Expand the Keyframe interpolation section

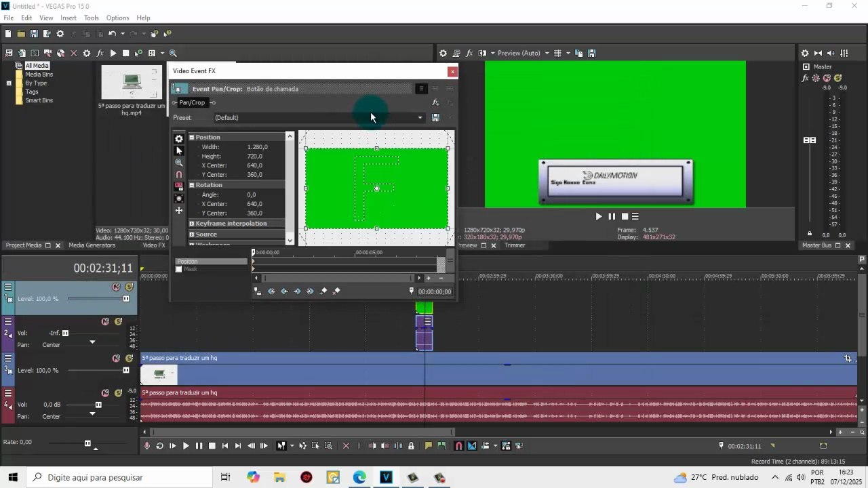tap(192, 224)
